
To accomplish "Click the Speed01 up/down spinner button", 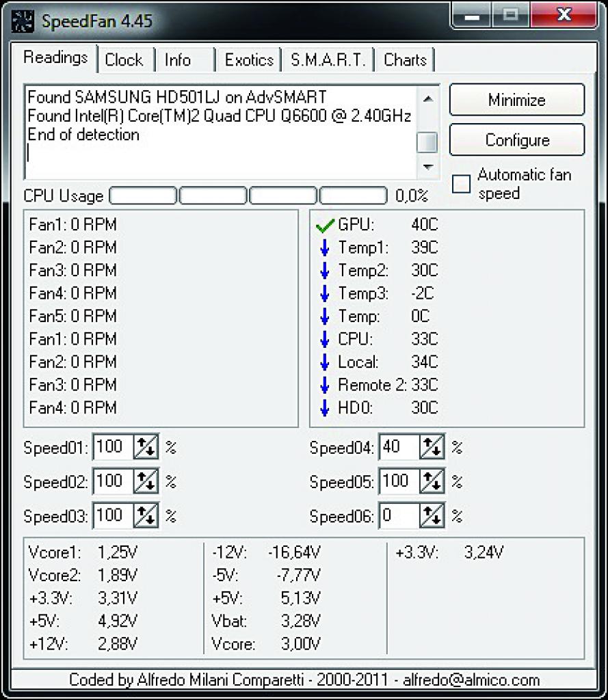I will [x=146, y=446].
